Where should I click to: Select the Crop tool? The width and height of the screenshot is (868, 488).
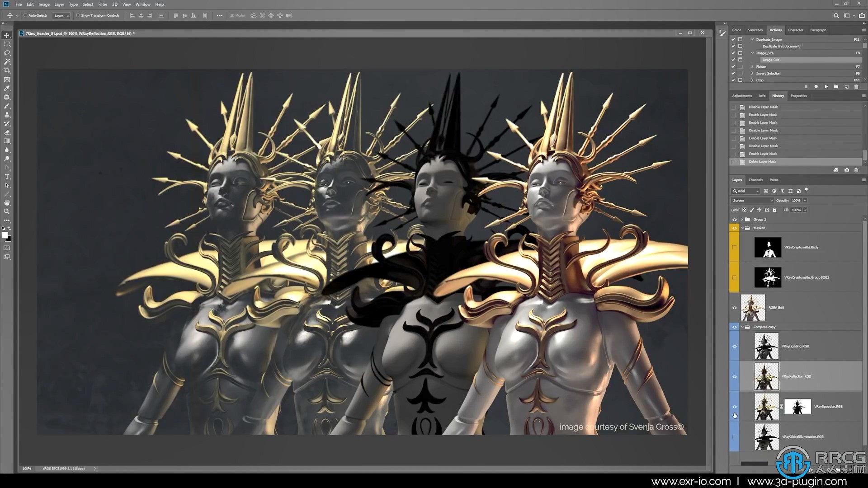pyautogui.click(x=7, y=70)
